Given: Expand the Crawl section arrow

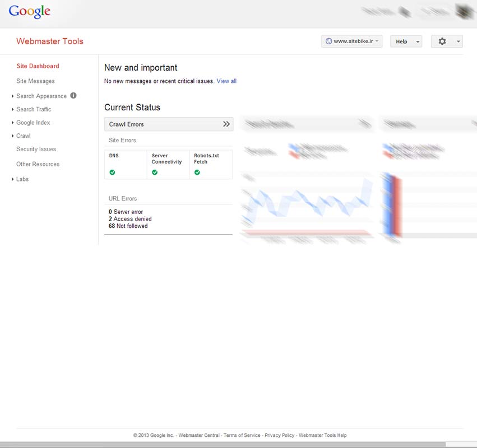Looking at the screenshot, I should (x=12, y=136).
